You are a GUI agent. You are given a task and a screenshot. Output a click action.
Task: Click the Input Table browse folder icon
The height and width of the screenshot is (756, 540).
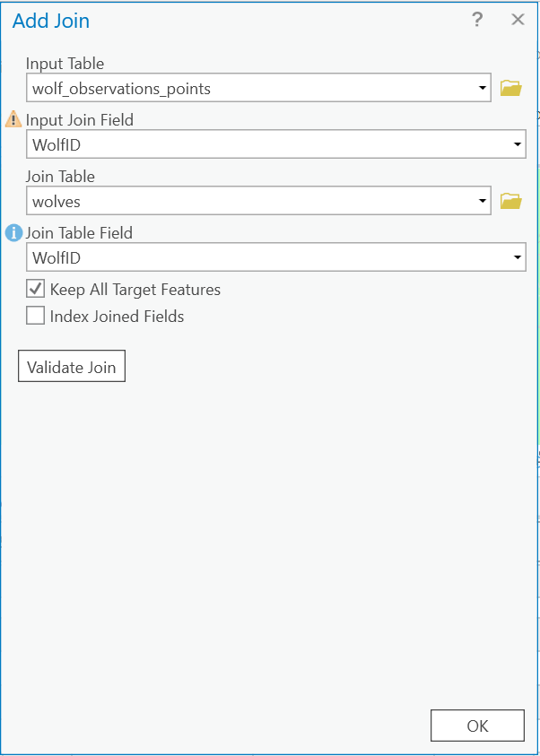[x=510, y=88]
